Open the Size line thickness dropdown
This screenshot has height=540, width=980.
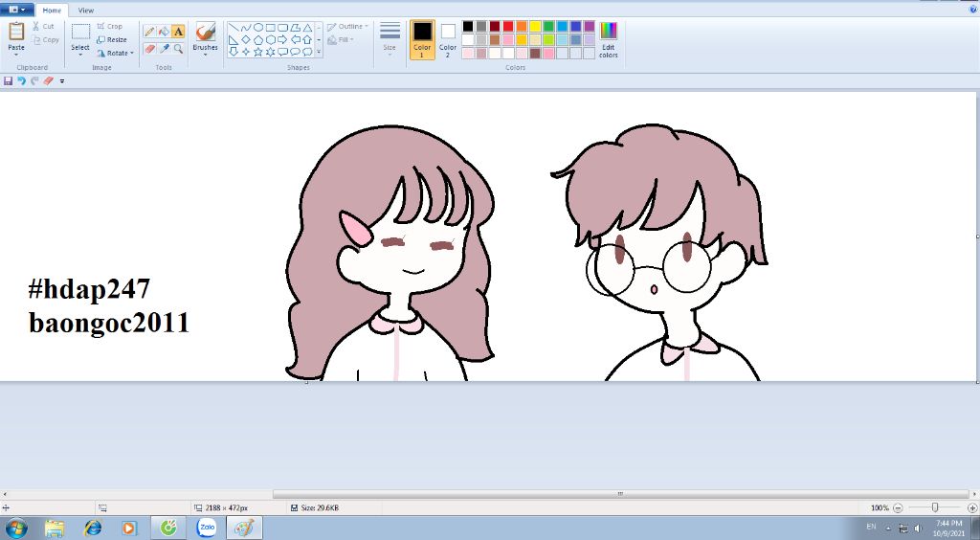[390, 38]
